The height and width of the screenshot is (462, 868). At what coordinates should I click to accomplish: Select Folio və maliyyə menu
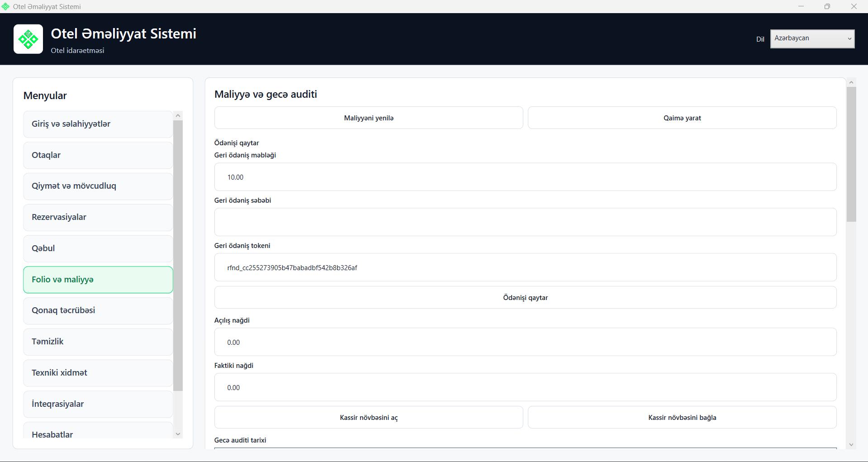click(98, 280)
